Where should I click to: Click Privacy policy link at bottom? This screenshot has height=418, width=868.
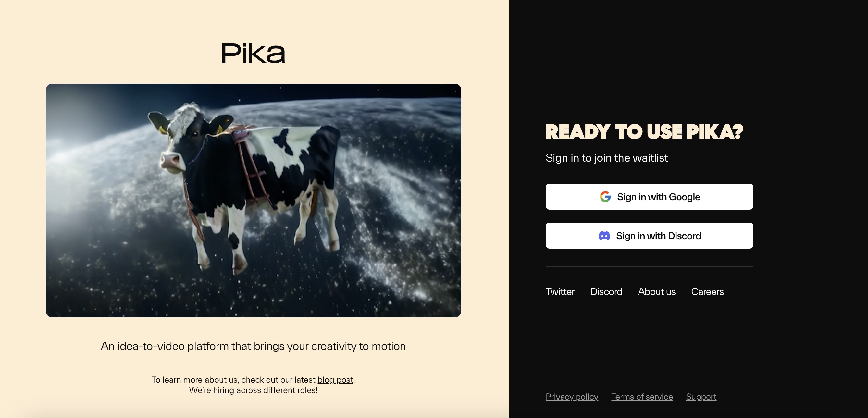click(x=572, y=397)
